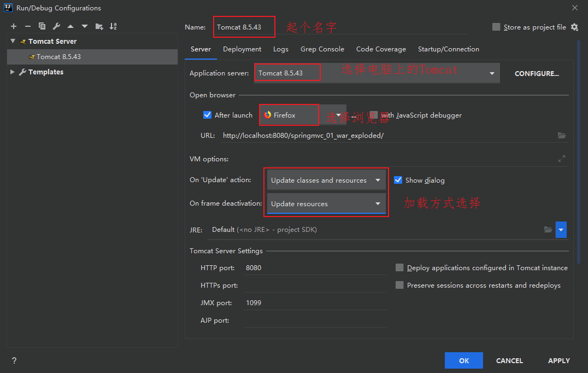Image resolution: width=588 pixels, height=373 pixels.
Task: Click the URL input field
Action: click(x=389, y=136)
